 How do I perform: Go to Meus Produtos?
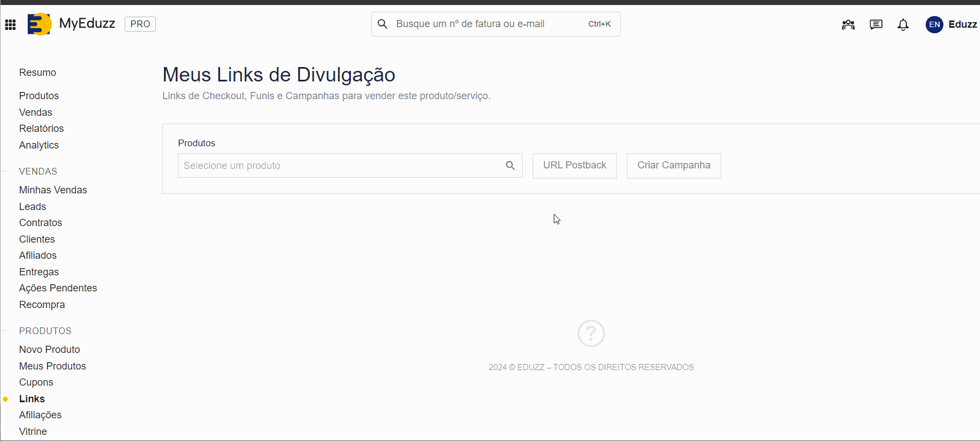point(53,366)
